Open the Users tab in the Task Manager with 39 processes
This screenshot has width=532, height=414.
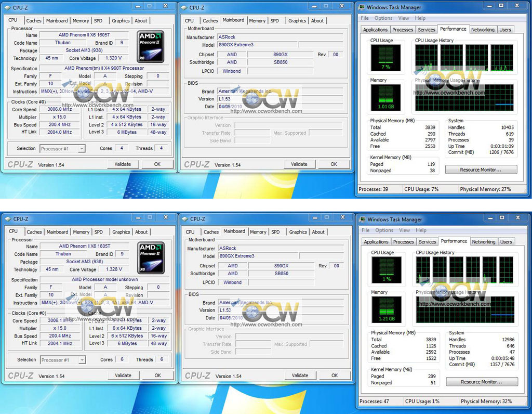coord(505,30)
